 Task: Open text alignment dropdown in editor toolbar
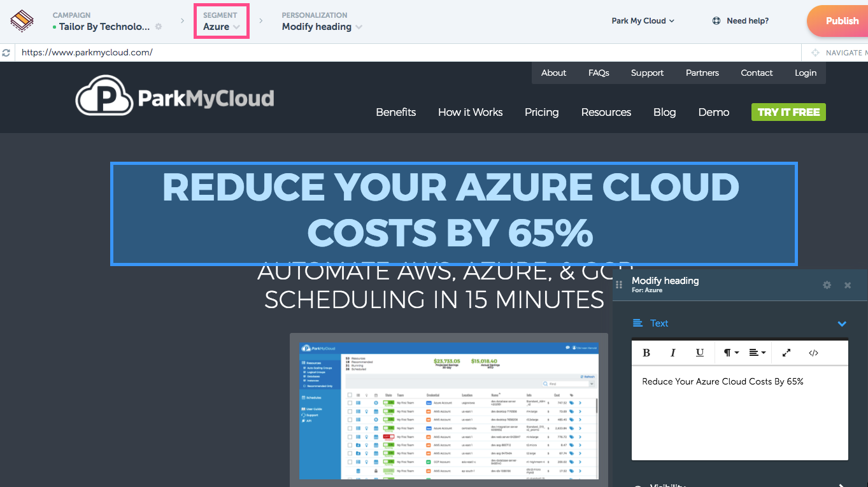click(x=757, y=353)
